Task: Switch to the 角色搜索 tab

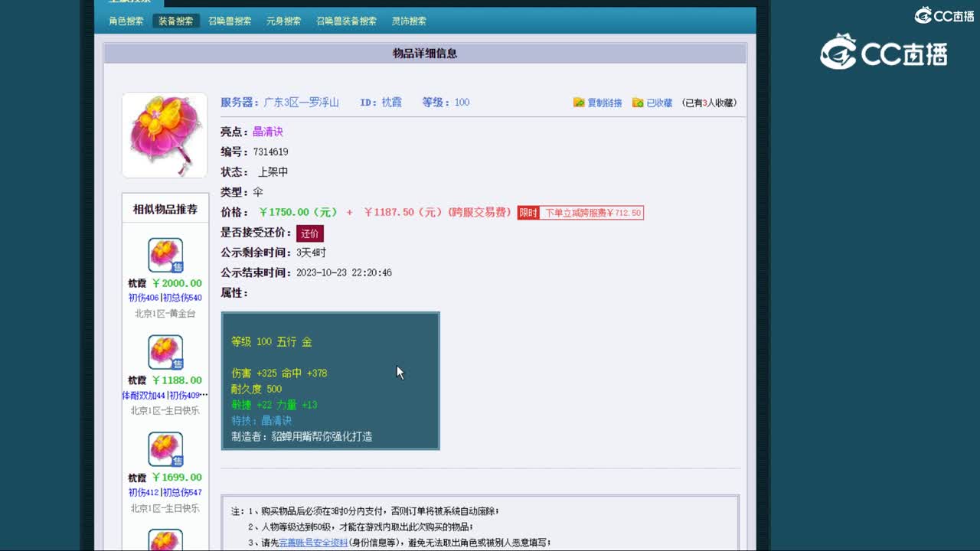Action: coord(126,21)
